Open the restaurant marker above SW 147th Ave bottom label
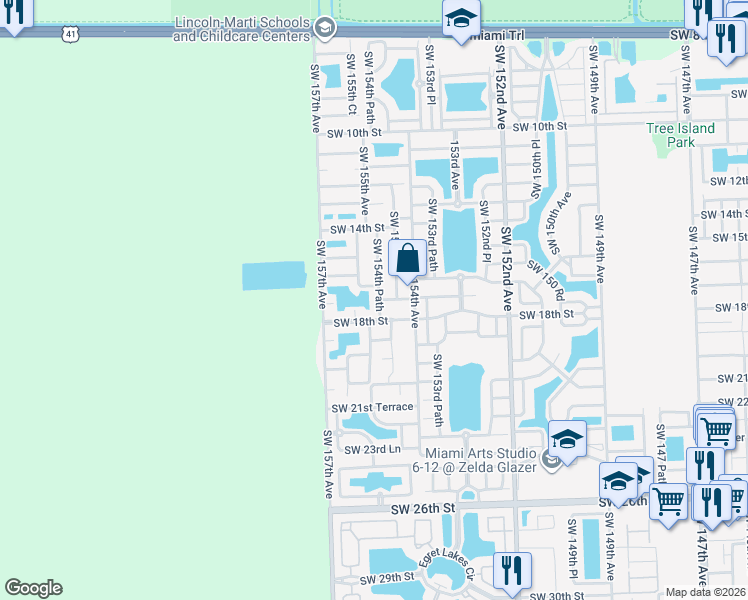This screenshot has height=600, width=748. click(711, 502)
